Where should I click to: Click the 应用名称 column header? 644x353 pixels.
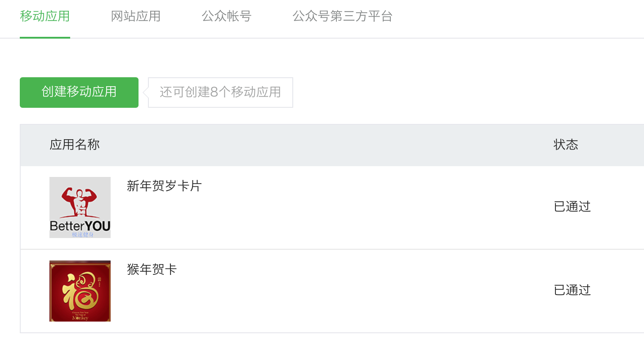pos(74,145)
